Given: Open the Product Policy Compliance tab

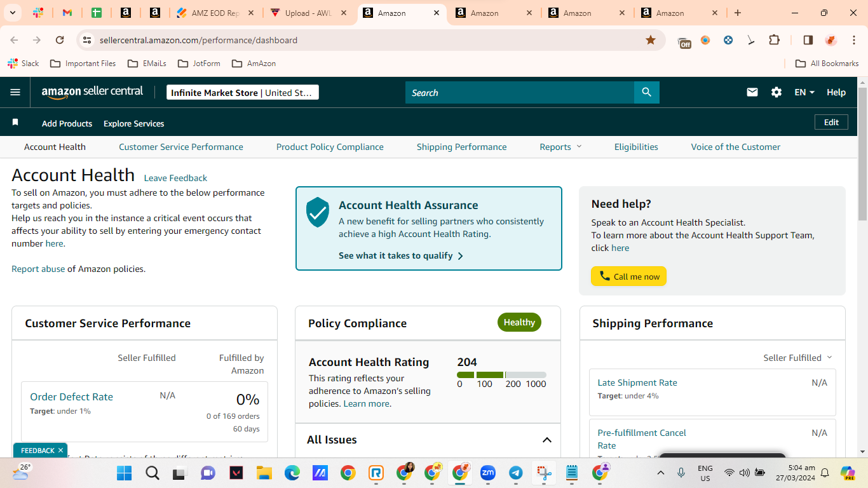Looking at the screenshot, I should 330,147.
